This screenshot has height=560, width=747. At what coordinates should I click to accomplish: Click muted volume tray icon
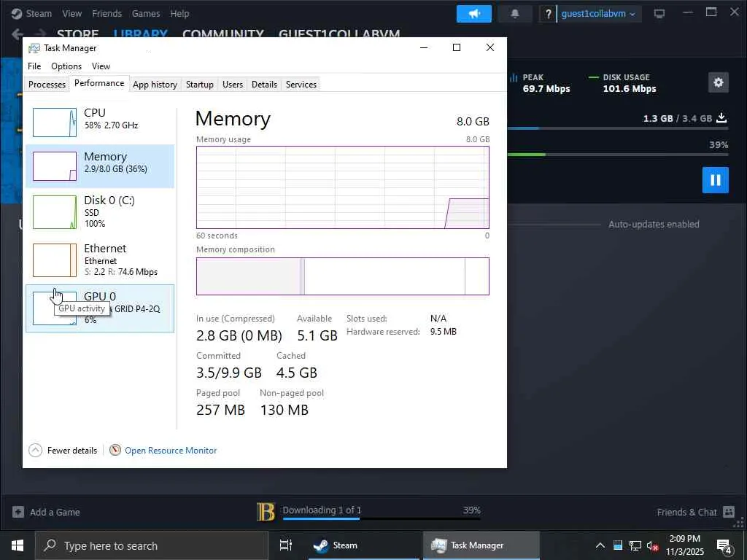tap(653, 545)
